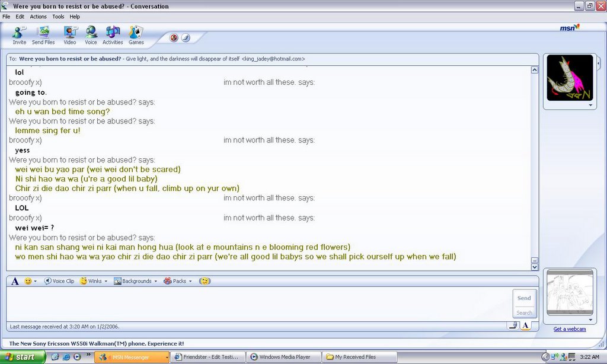This screenshot has width=607, height=364.
Task: Switch to Windows Media Player taskbar window
Action: pyautogui.click(x=284, y=357)
